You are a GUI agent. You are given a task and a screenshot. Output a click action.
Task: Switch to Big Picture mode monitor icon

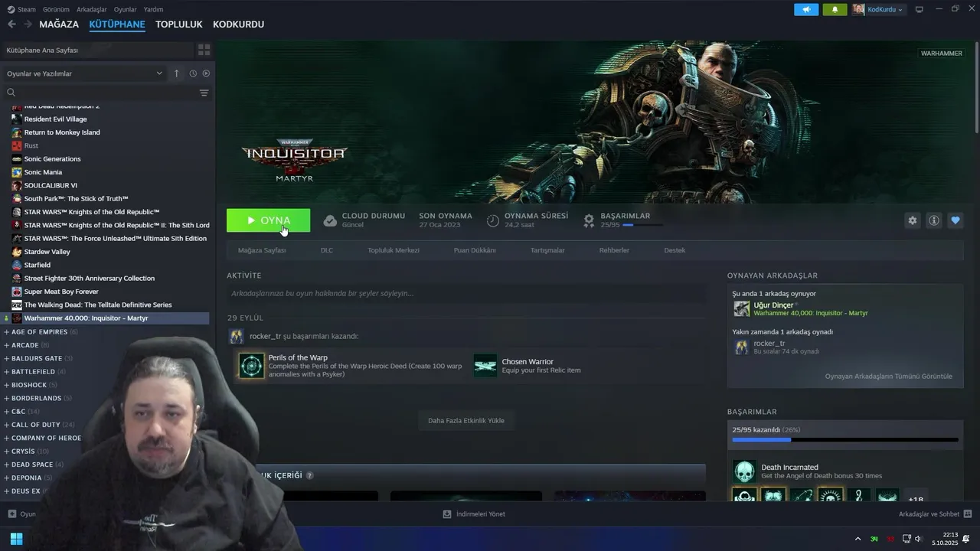920,9
